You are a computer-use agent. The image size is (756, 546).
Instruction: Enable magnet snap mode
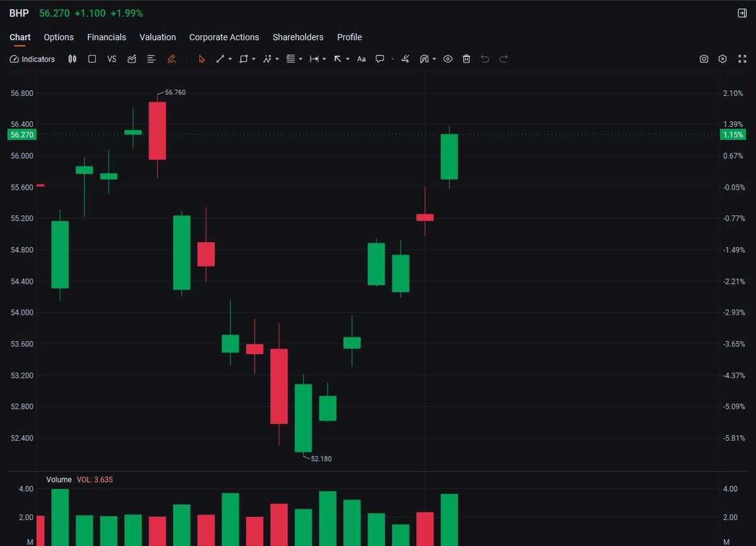425,59
